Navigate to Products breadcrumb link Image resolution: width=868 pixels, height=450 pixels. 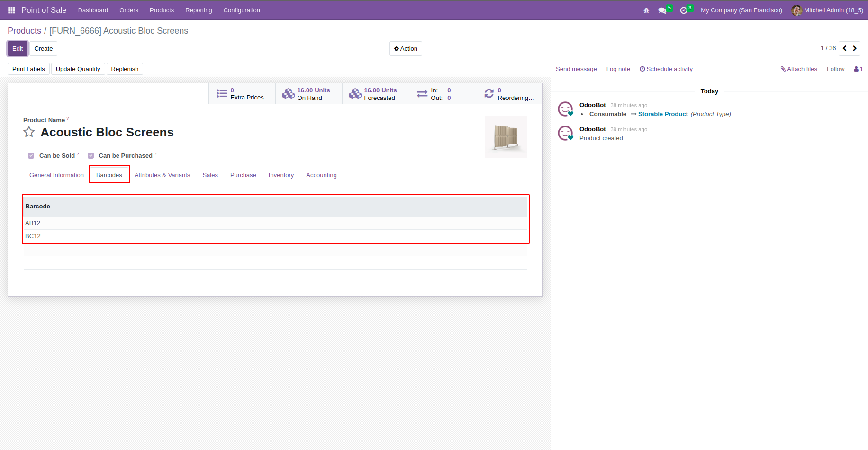24,31
